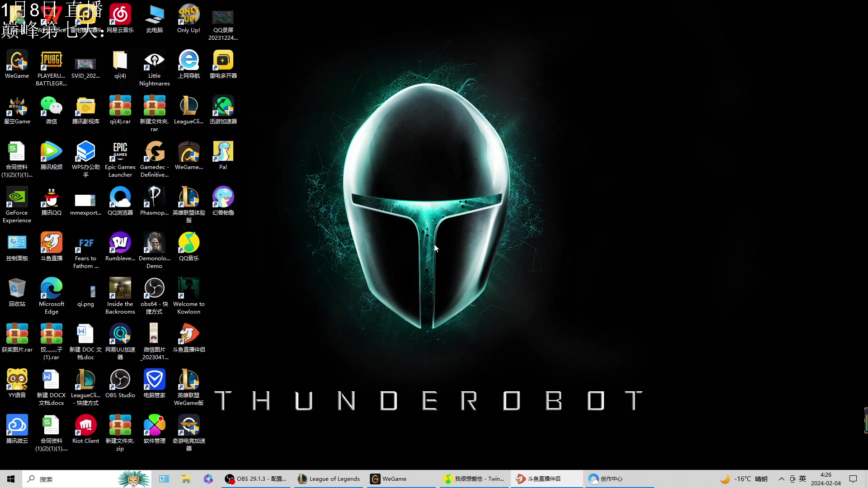Screen dimensions: 868x488
Task: Open the 上网导航 Internet Explorer icon
Action: [189, 65]
